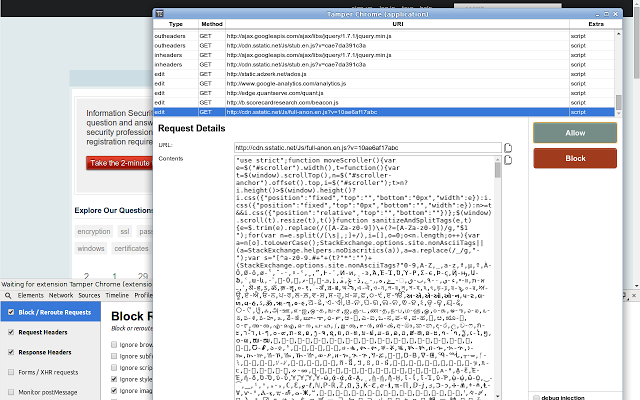Sort request list by Type column
This screenshot has width=640, height=400.
click(176, 24)
